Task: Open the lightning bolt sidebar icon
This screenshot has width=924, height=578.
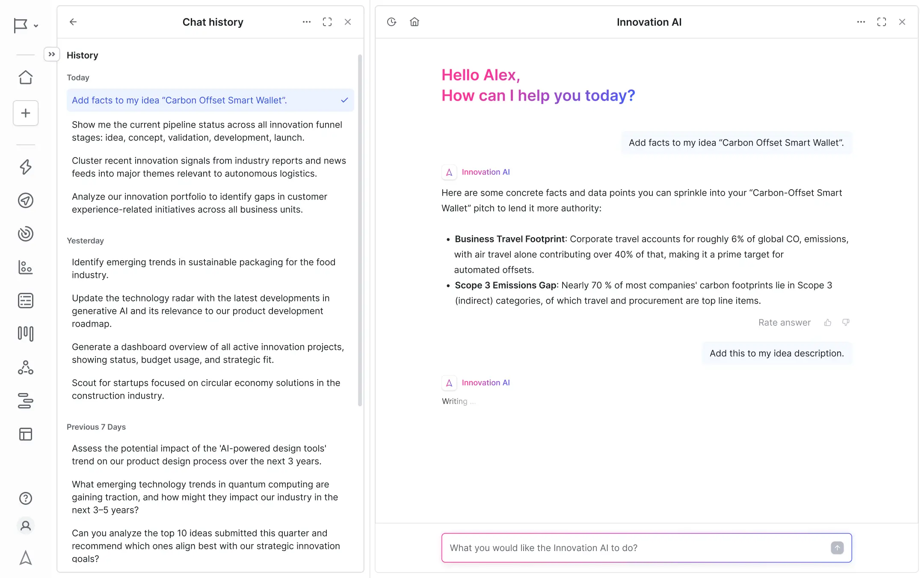Action: [26, 167]
